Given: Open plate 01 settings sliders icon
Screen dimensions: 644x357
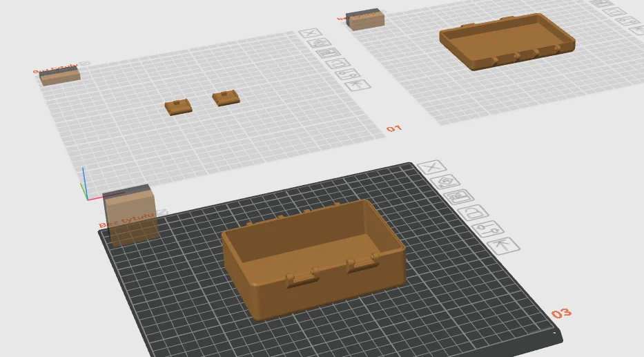Looking at the screenshot, I should pos(348,75).
